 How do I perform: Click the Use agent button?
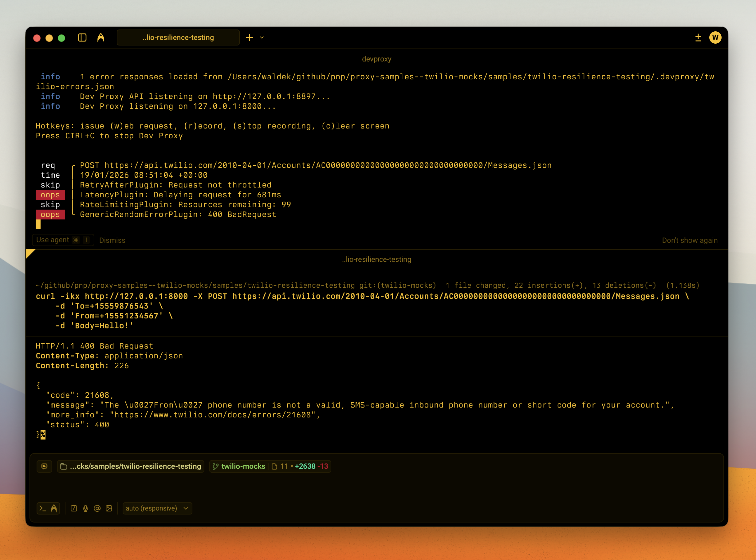63,240
